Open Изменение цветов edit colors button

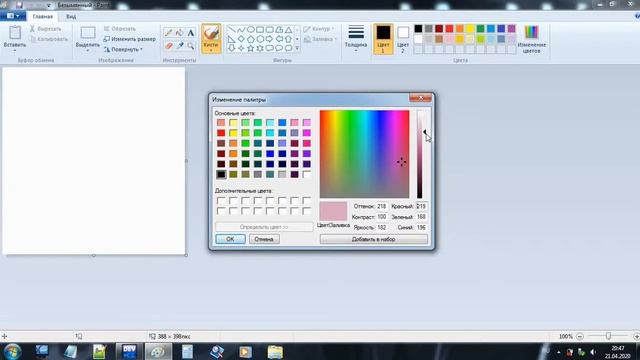531,39
